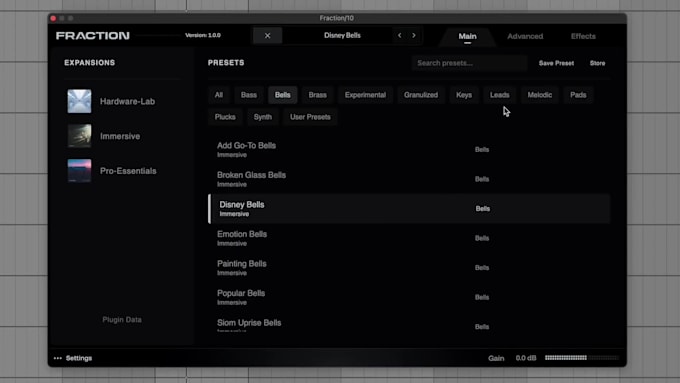The height and width of the screenshot is (383, 680).
Task: Click the Fraction logo
Action: pos(92,36)
